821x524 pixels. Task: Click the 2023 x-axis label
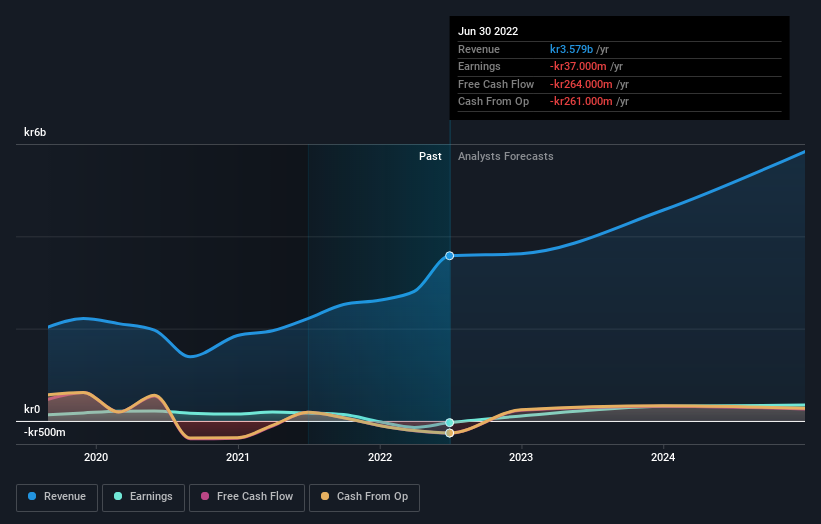pos(521,457)
